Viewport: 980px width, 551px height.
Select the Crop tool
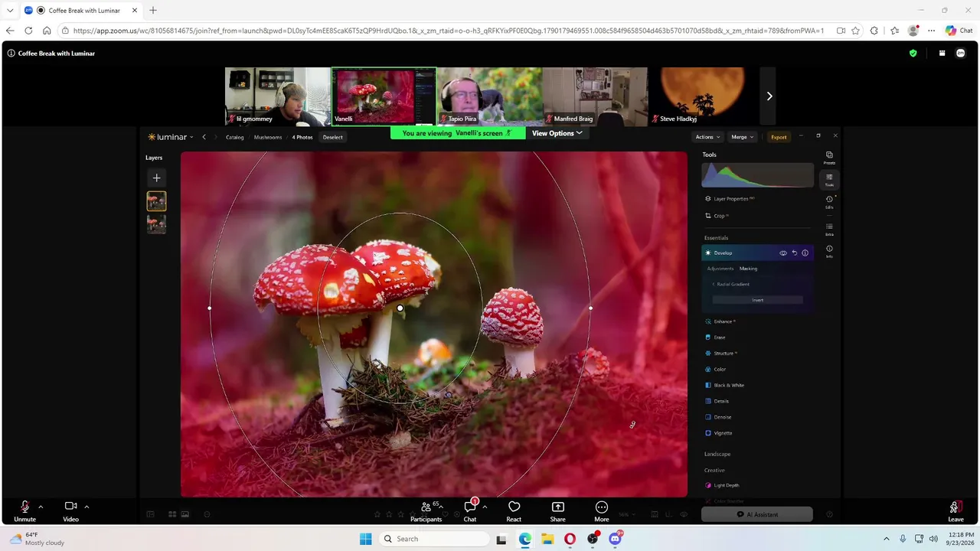[719, 216]
